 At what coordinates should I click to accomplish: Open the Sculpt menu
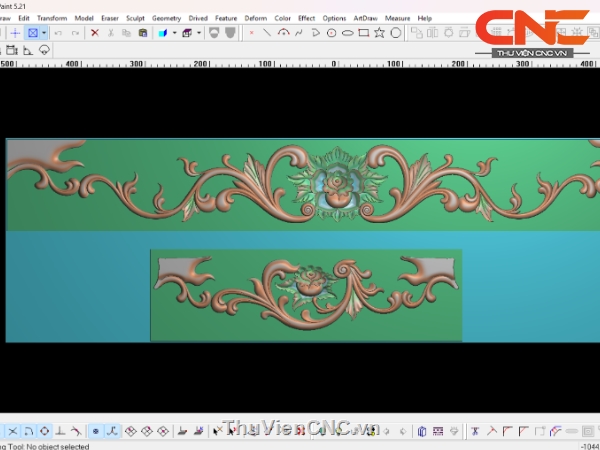[x=135, y=18]
